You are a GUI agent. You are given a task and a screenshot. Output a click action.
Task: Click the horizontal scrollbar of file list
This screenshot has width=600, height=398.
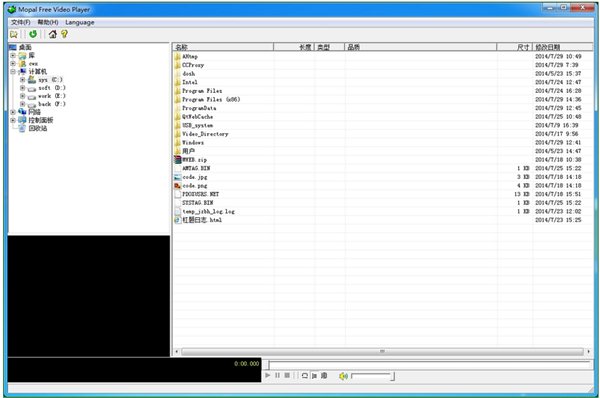[382, 351]
